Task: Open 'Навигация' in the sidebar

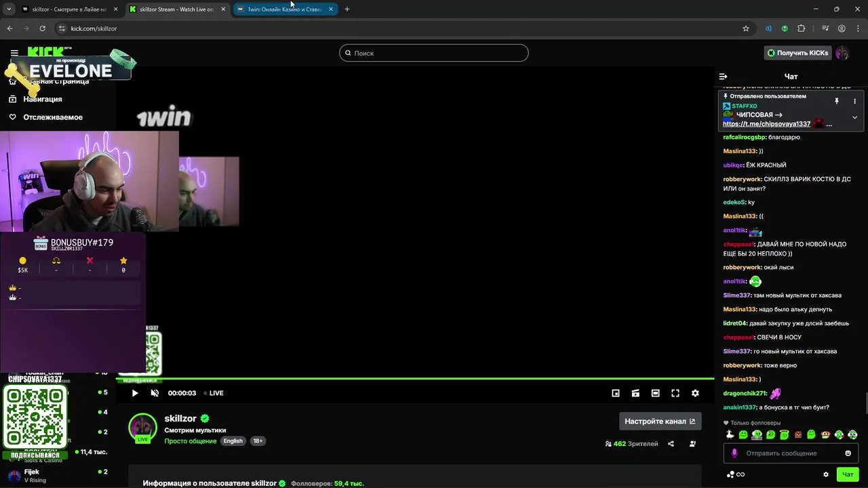Action: 42,99
